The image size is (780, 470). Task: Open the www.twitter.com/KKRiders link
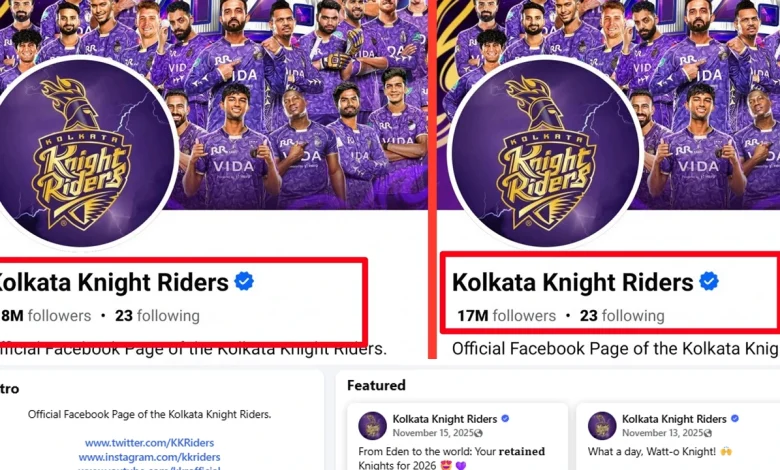149,443
